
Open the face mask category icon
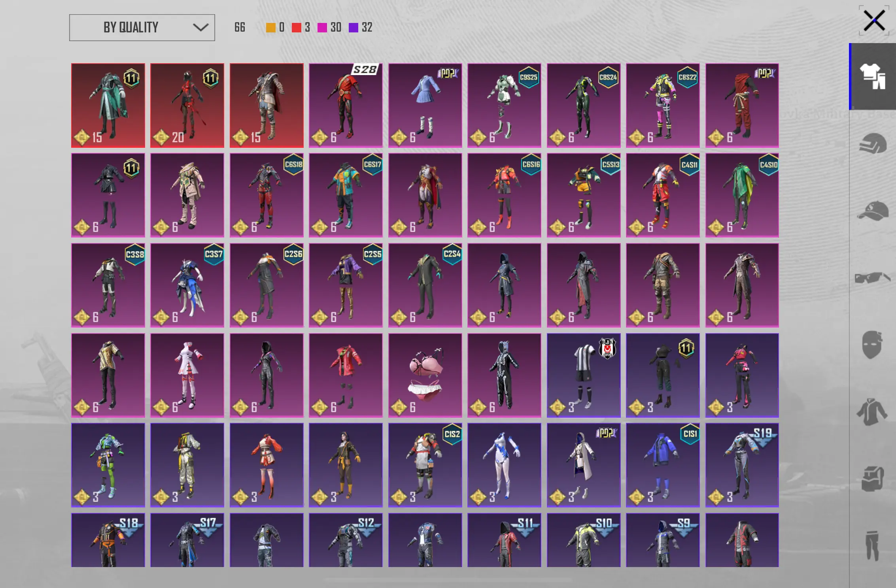[873, 345]
